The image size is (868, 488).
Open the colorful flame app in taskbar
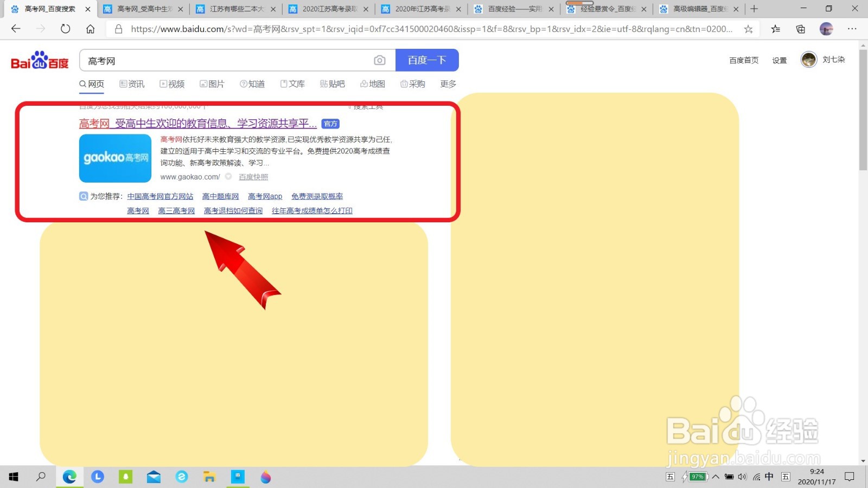click(x=265, y=477)
